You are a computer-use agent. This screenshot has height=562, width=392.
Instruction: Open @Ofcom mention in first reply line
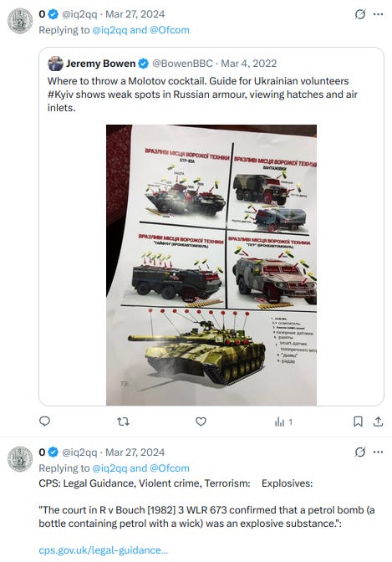170,30
